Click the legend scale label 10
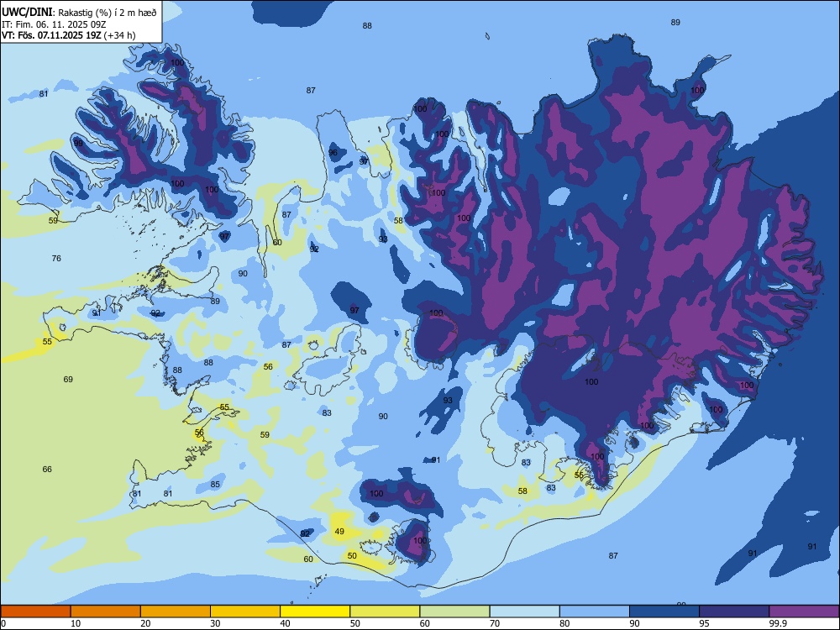This screenshot has height=630, width=840. (x=76, y=623)
